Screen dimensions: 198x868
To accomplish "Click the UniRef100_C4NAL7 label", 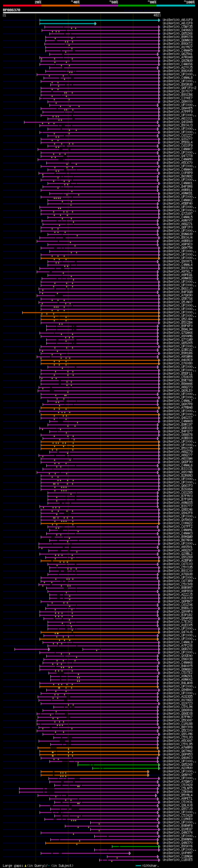I will point(177,401).
